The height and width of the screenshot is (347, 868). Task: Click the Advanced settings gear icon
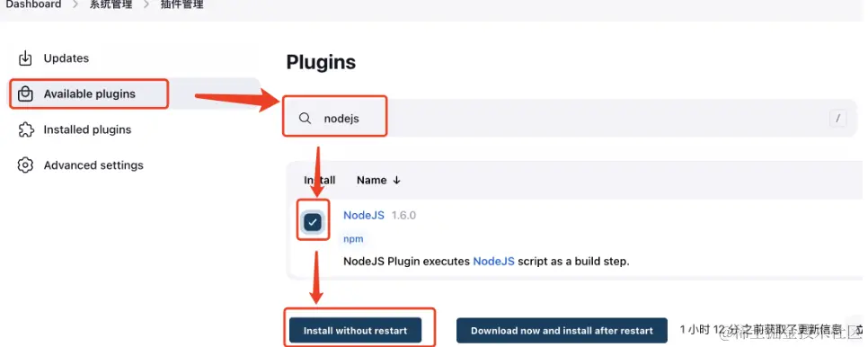25,165
